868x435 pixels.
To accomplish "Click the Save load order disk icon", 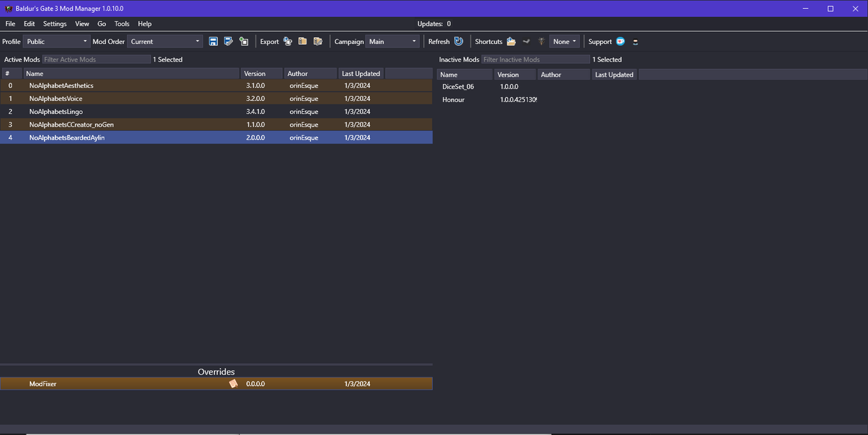I will 213,41.
